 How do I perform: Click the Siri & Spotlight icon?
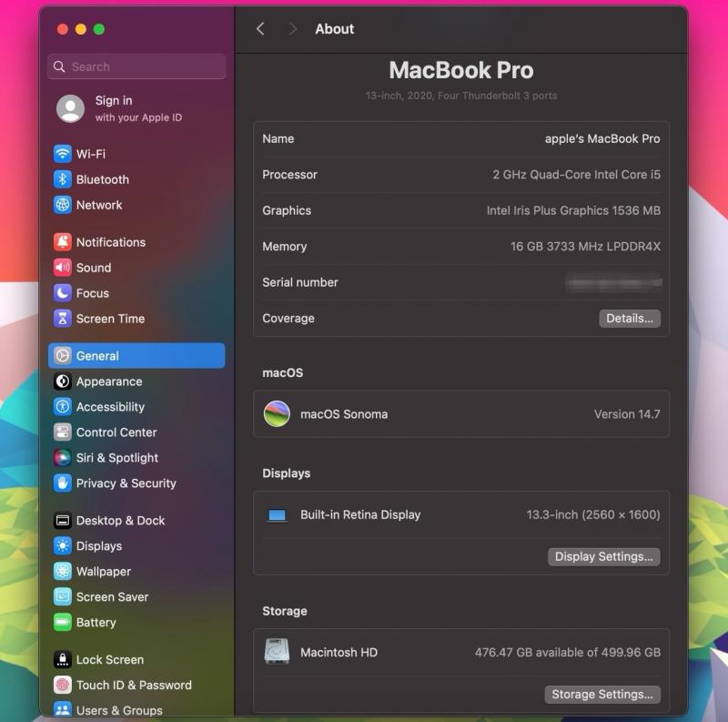click(62, 458)
